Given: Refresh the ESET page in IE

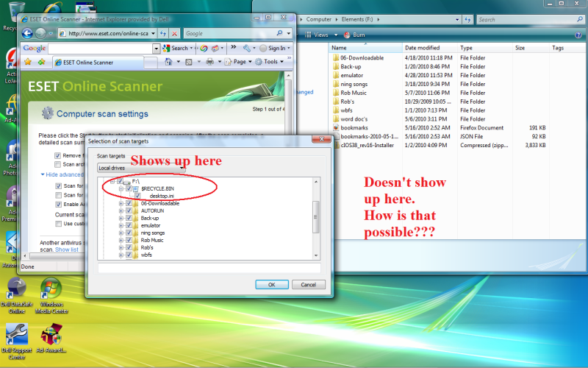Looking at the screenshot, I should [x=163, y=33].
